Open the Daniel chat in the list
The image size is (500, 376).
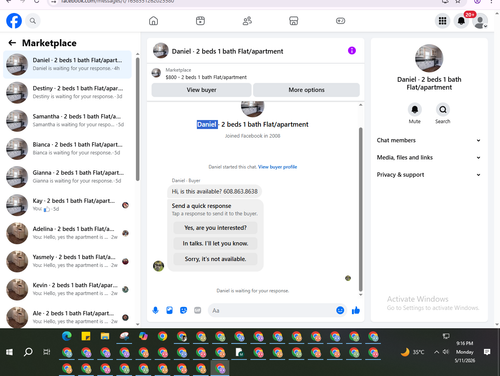point(67,64)
